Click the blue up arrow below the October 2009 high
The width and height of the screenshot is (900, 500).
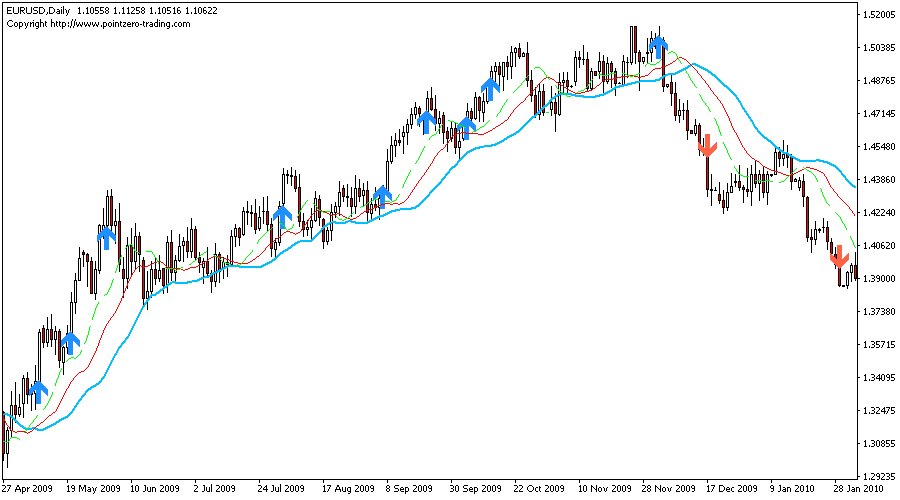pos(490,87)
